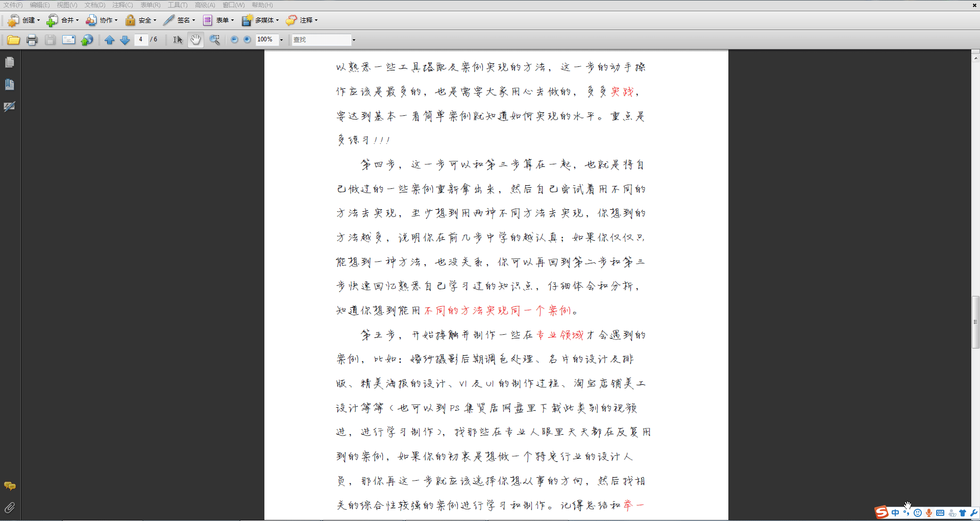Open the zoom percentage dropdown arrow
Screen dimensions: 980x521
pos(281,40)
